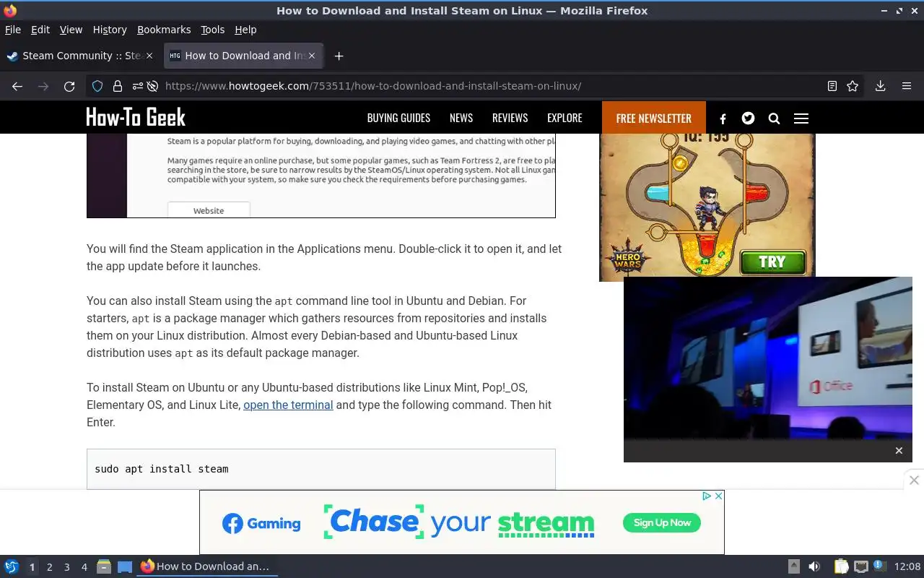924x578 pixels.
Task: Open the AdChoices info icon
Action: 707,496
